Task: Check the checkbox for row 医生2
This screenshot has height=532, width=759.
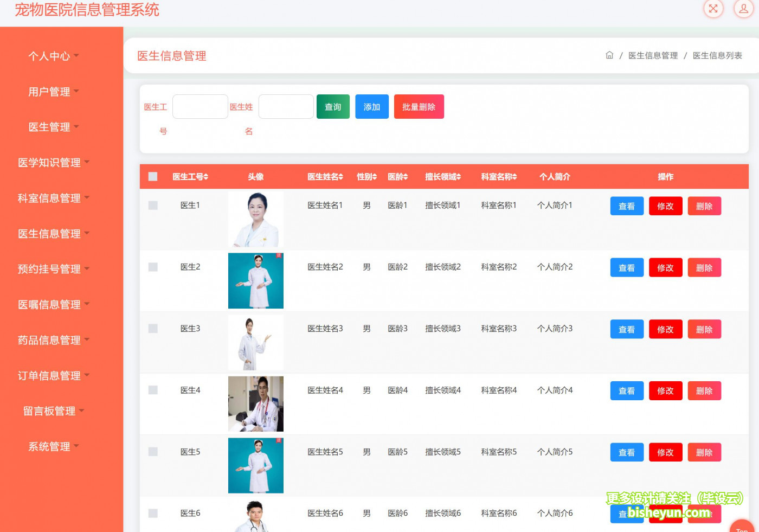Action: coord(153,267)
